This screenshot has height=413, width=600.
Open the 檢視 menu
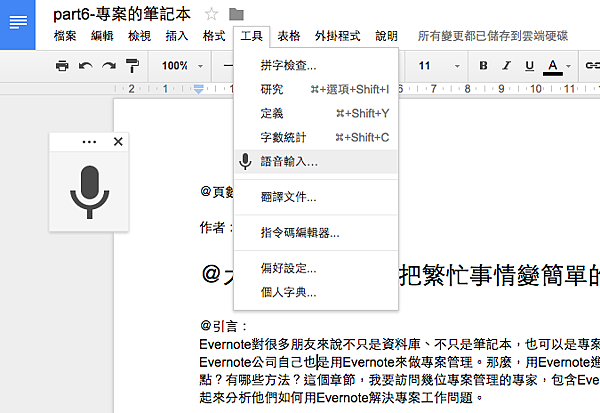pos(139,36)
